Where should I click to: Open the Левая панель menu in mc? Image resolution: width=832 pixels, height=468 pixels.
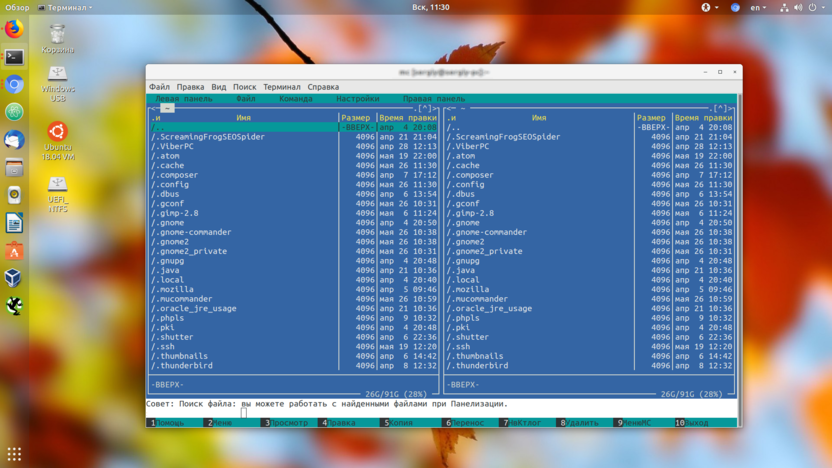pyautogui.click(x=183, y=99)
